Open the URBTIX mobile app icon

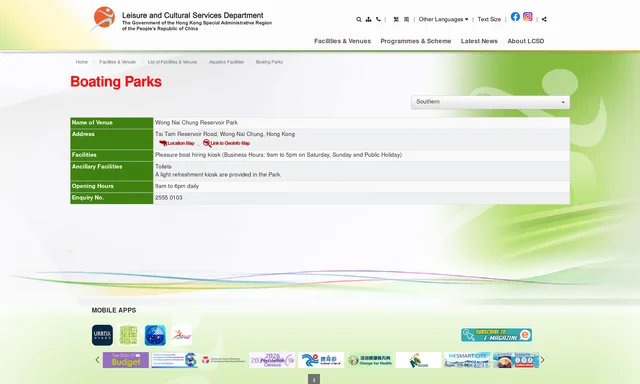102,335
